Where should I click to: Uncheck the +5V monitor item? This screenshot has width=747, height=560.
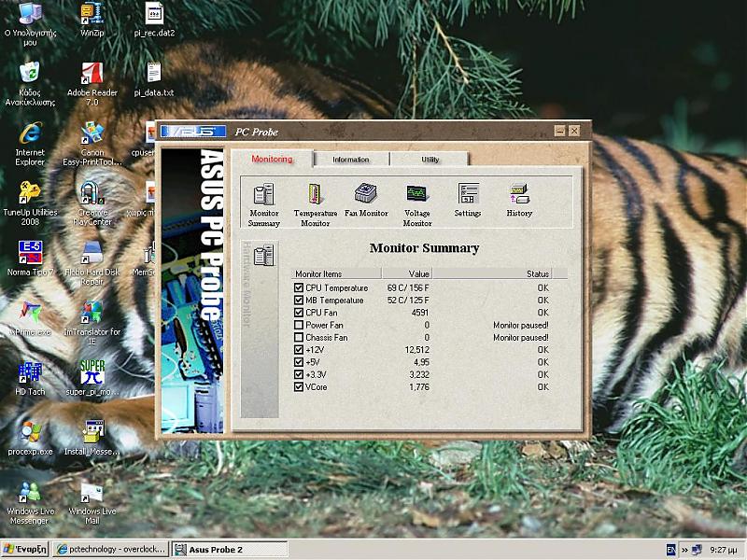pos(299,362)
